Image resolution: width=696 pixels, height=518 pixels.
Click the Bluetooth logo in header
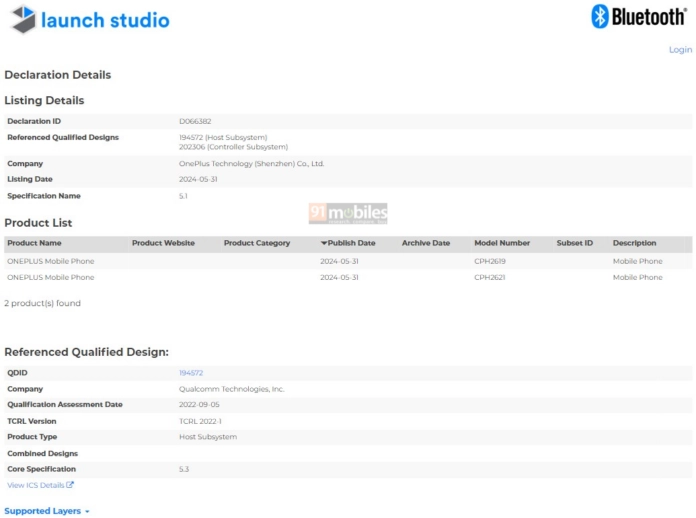click(x=639, y=16)
